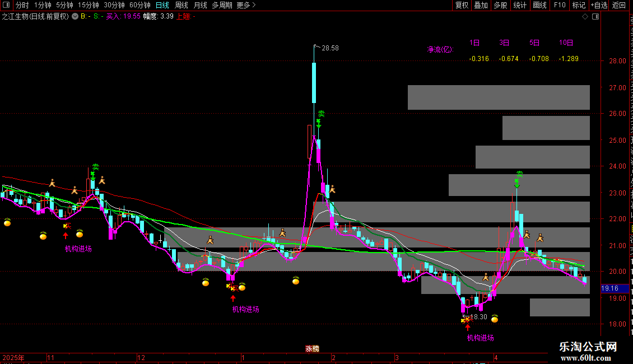
Task: Click orange fruit icon beside 18.30 label
Action: (x=495, y=319)
